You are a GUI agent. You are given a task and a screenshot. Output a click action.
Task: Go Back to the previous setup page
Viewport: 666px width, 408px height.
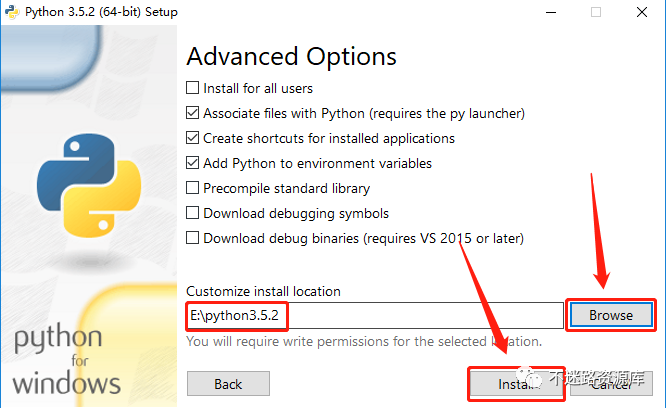coord(228,384)
